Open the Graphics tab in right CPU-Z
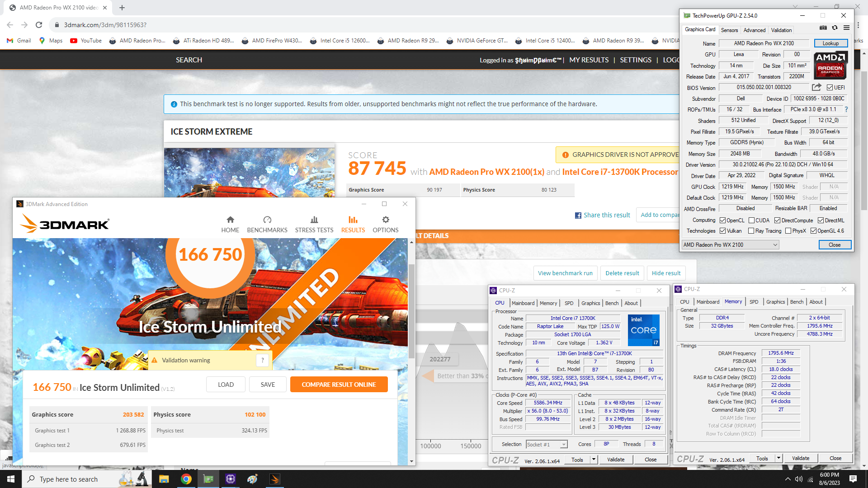 pyautogui.click(x=775, y=302)
